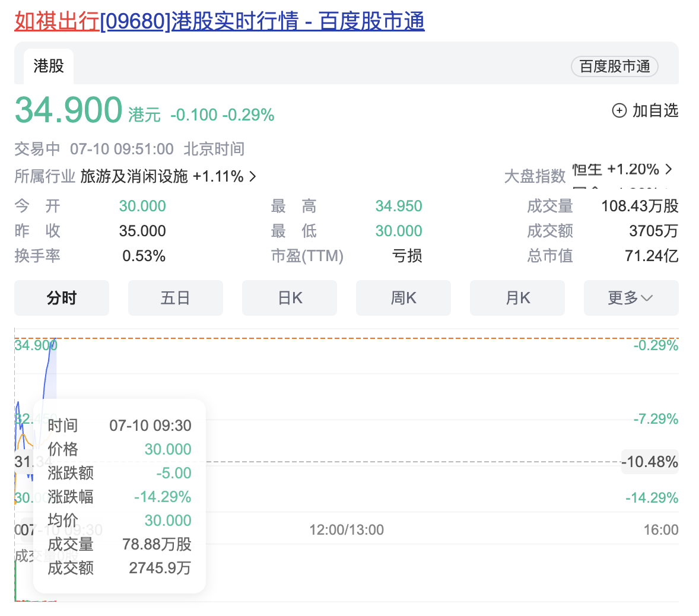This screenshot has height=616, width=699.
Task: Click the change value -0.100 -0.29%
Action: (222, 115)
